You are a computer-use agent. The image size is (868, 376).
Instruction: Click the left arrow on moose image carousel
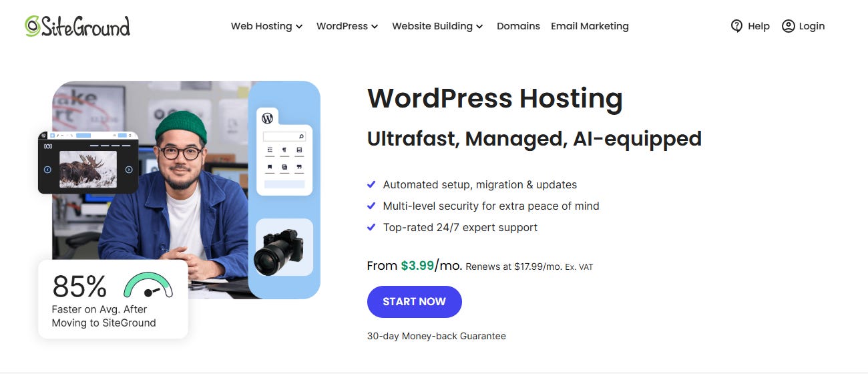(47, 170)
